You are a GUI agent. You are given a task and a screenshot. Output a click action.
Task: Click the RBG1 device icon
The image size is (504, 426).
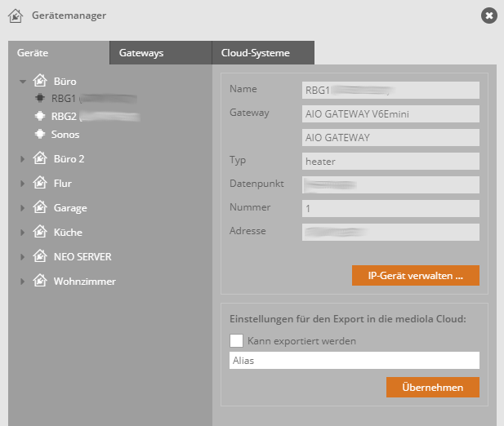click(x=39, y=98)
